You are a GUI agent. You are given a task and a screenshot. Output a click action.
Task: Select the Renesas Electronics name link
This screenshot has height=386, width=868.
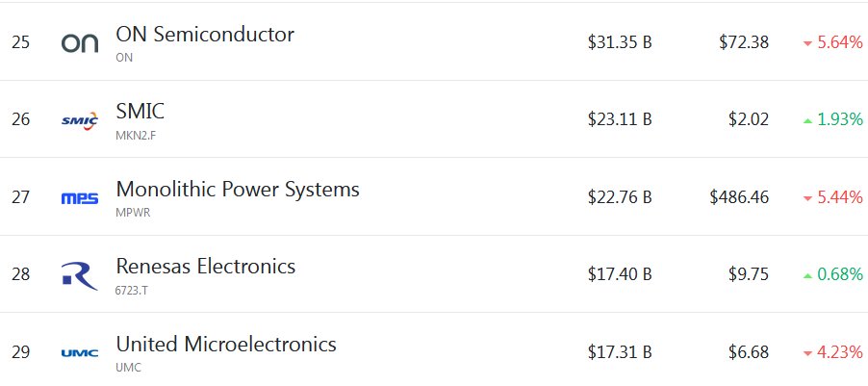206,267
